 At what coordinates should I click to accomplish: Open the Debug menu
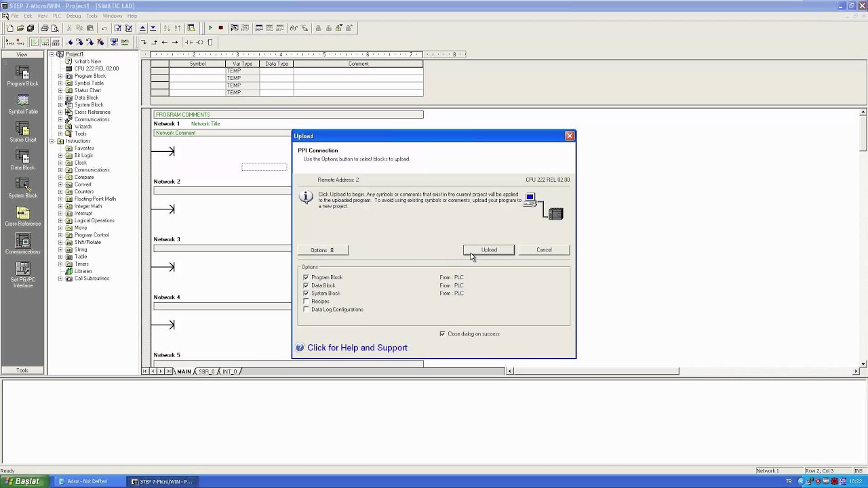(x=73, y=16)
